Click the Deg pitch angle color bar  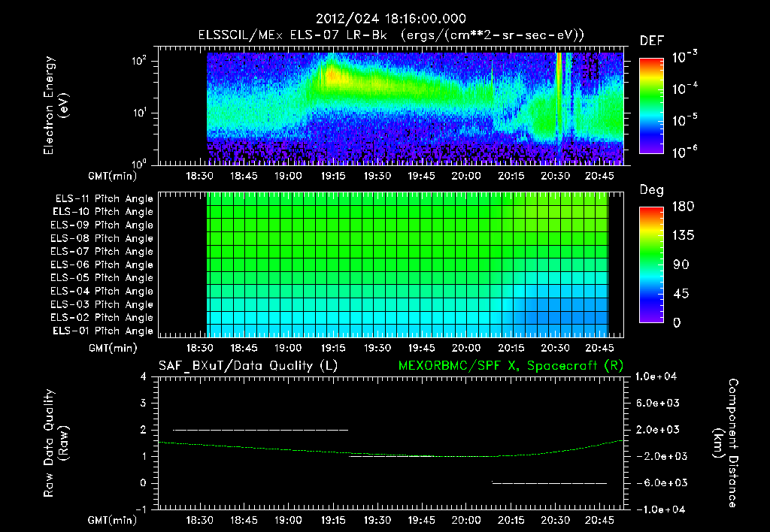click(651, 264)
